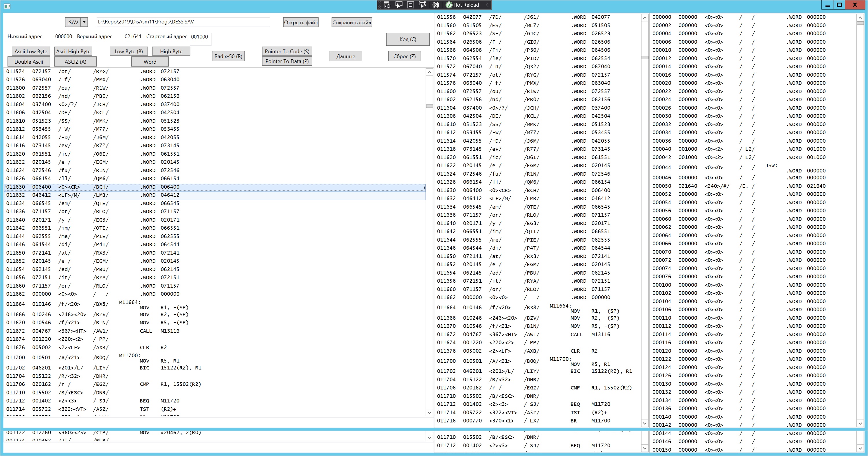Image resolution: width=868 pixels, height=456 pixels.
Task: Open the .SAV file type dropdown arrow
Action: (84, 22)
